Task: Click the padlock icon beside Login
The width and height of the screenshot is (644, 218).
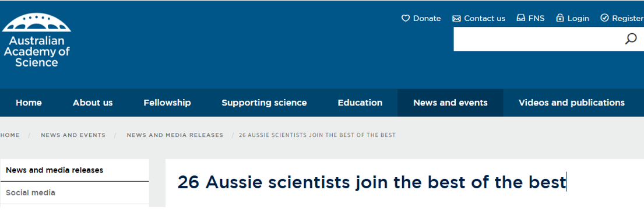Action: [560, 17]
